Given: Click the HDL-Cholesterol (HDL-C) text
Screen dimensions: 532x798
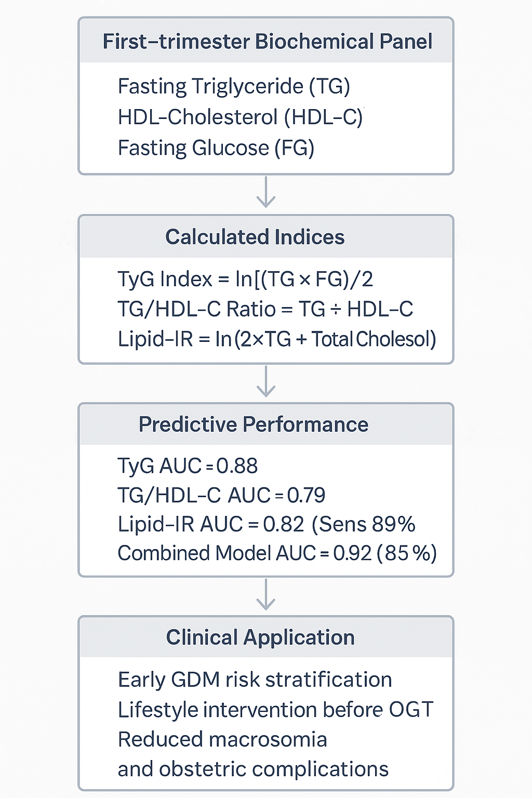Looking at the screenshot, I should [240, 117].
